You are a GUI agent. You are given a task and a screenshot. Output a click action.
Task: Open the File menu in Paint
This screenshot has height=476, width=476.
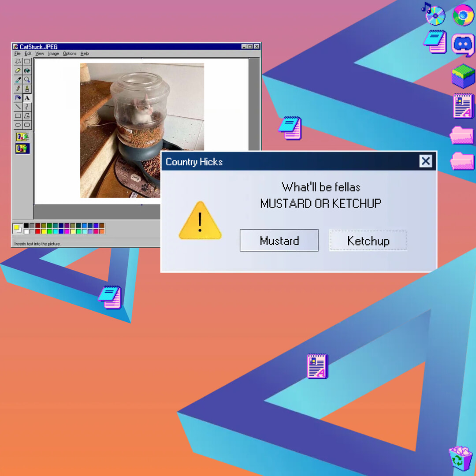(x=17, y=54)
